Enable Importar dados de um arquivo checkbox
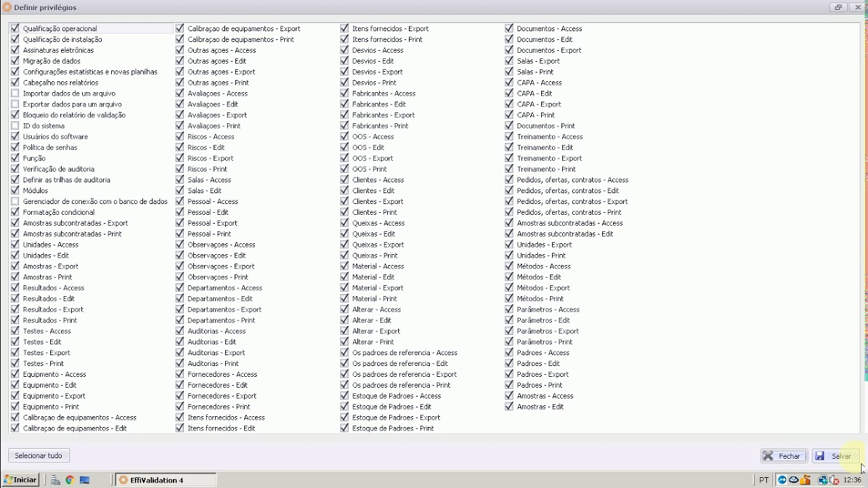This screenshot has height=488, width=868. [15, 94]
